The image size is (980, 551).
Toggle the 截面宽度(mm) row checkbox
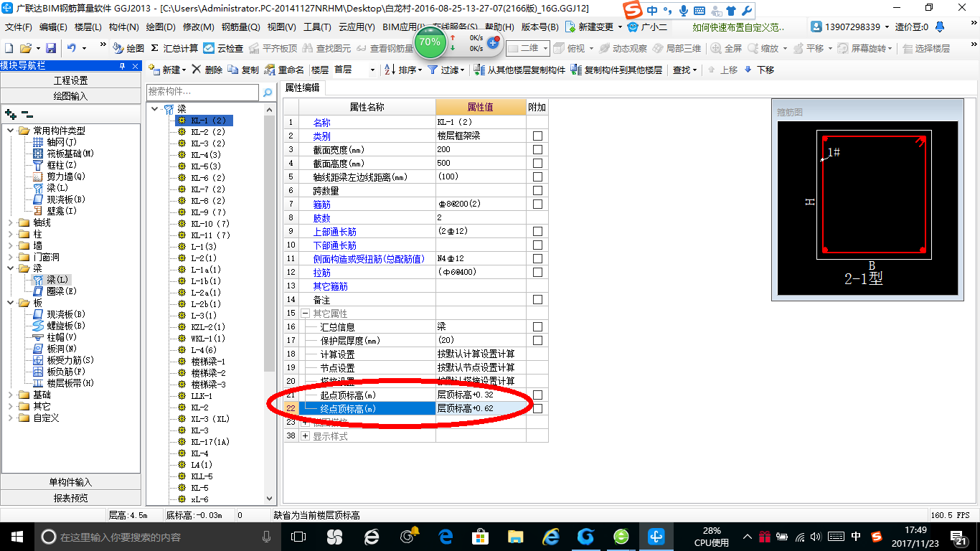click(537, 150)
